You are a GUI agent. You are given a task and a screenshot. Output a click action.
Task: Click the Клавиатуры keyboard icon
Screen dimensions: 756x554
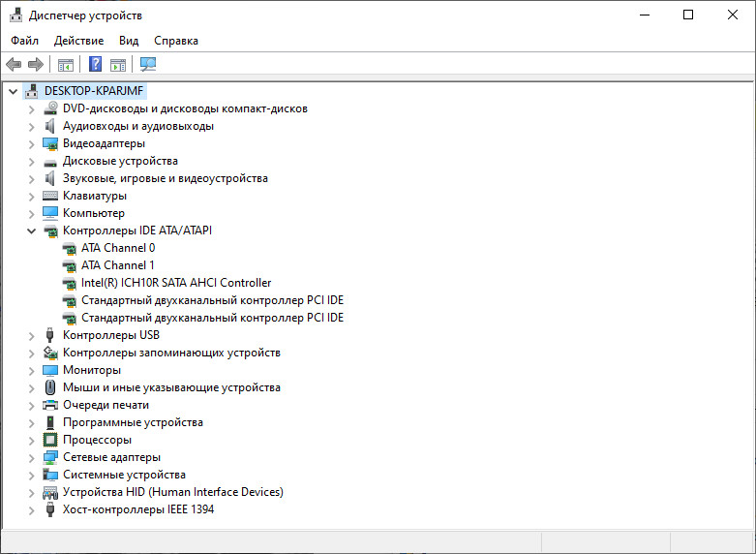[x=50, y=196]
